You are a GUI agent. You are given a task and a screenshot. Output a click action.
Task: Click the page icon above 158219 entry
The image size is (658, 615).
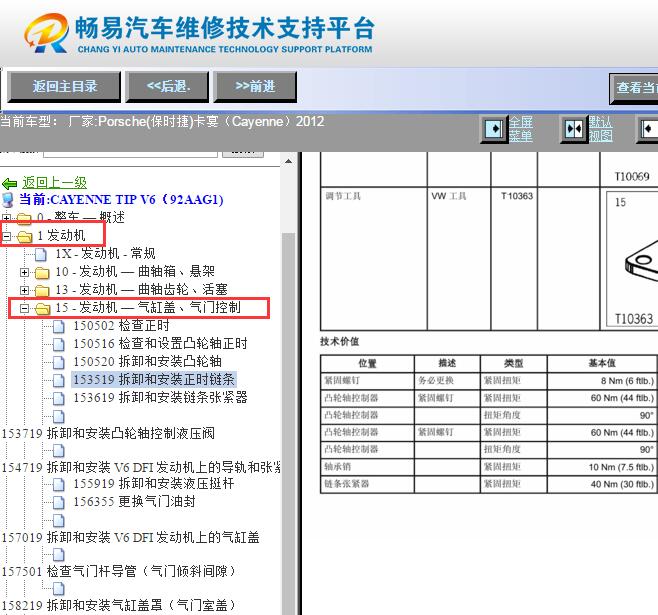click(x=59, y=589)
